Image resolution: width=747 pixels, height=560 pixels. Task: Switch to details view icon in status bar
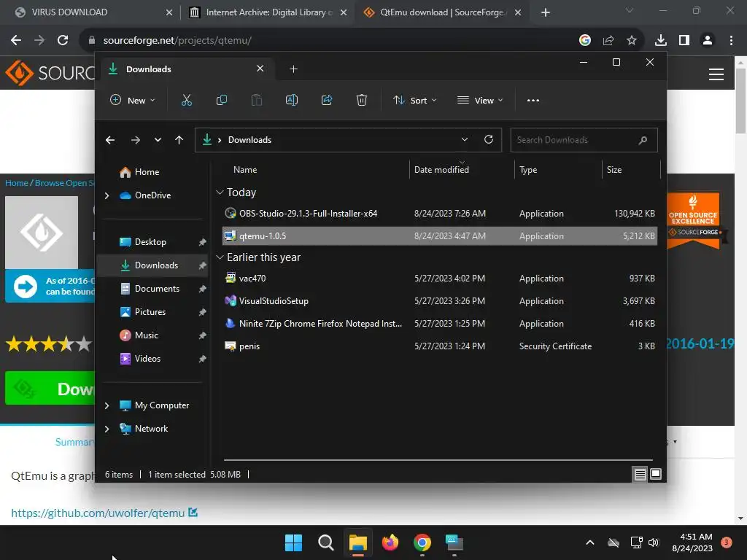(640, 474)
